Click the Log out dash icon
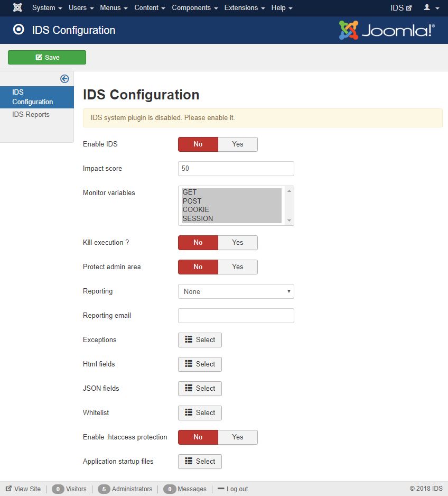448x496 pixels. coord(221,489)
